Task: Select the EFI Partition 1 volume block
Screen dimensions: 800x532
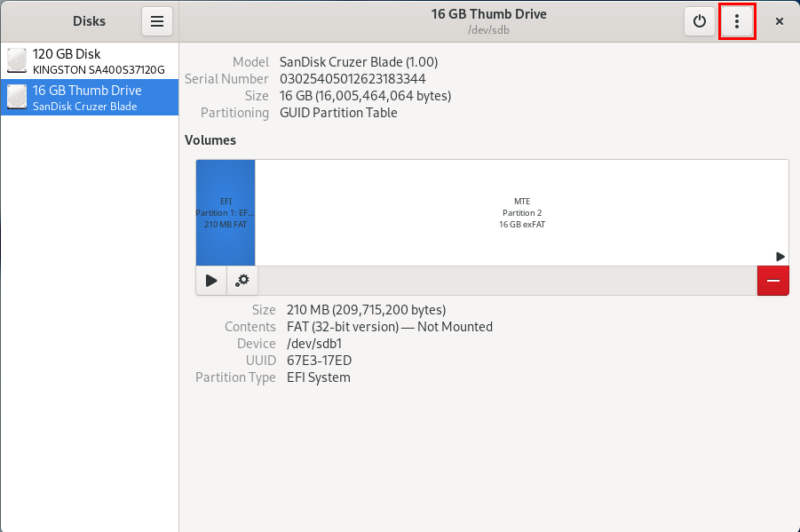Action: pyautogui.click(x=226, y=212)
